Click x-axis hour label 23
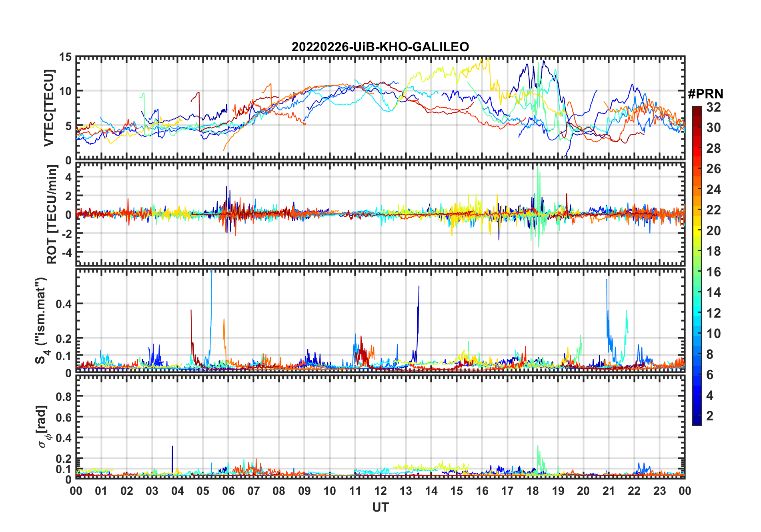 [x=659, y=491]
